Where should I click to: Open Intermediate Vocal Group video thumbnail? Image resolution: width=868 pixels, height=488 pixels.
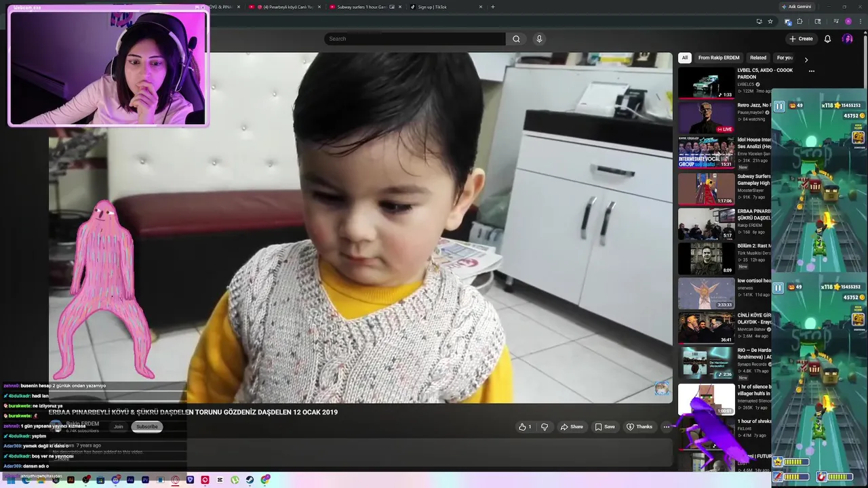point(707,152)
